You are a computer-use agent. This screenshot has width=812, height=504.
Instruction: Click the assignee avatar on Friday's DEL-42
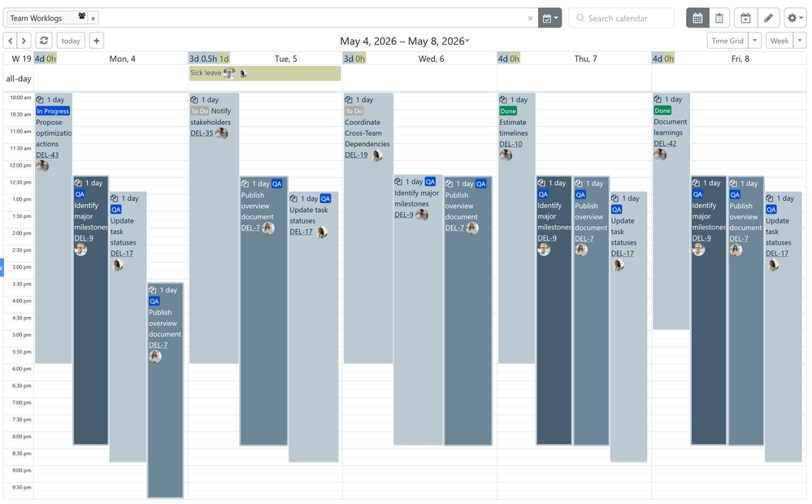[x=660, y=154]
